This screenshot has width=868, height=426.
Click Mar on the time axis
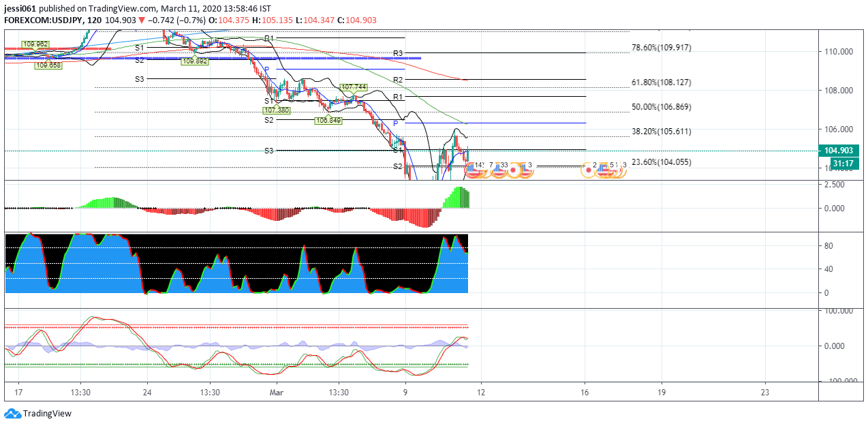(276, 393)
